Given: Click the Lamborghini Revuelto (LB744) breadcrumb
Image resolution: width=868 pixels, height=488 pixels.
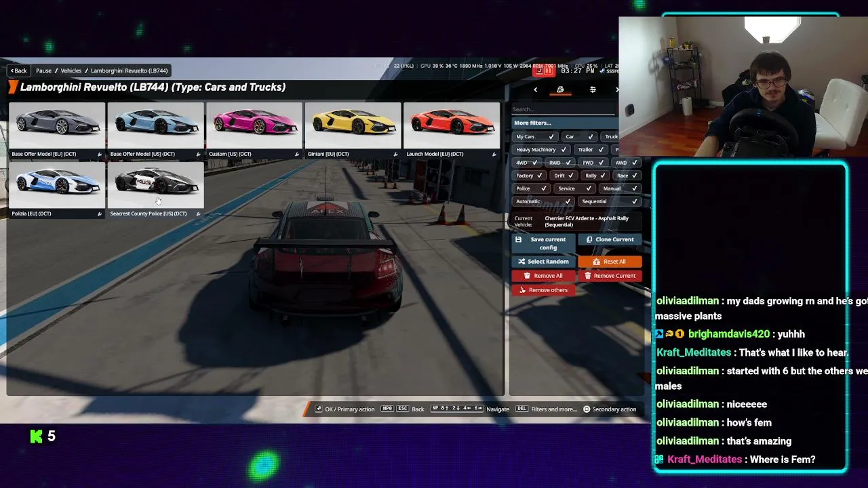Looking at the screenshot, I should coord(130,70).
